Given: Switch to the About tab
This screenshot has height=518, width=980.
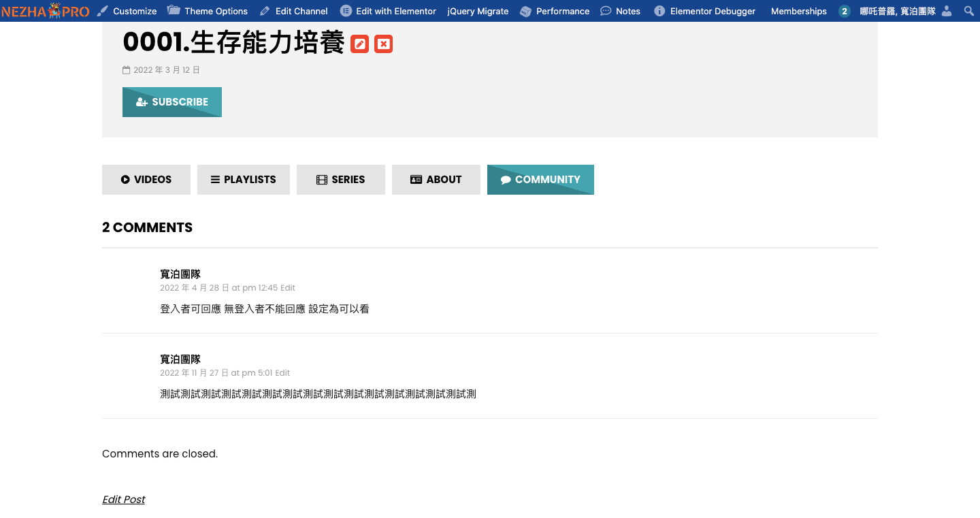Looking at the screenshot, I should point(436,180).
